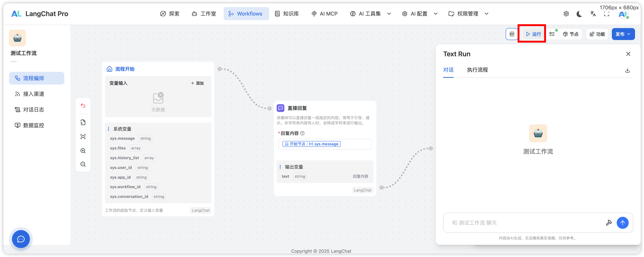The image size is (644, 257).
Task: Open the floating chat bubble button
Action: click(x=21, y=239)
